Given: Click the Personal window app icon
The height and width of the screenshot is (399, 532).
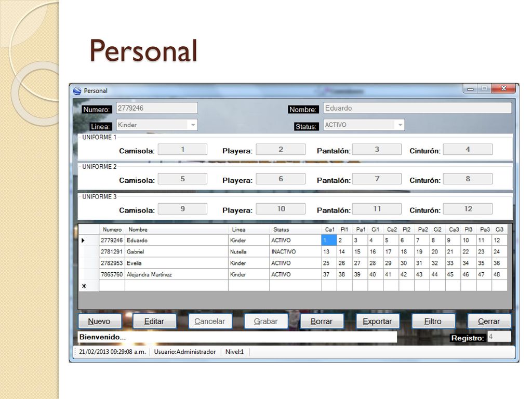Looking at the screenshot, I should (77, 90).
